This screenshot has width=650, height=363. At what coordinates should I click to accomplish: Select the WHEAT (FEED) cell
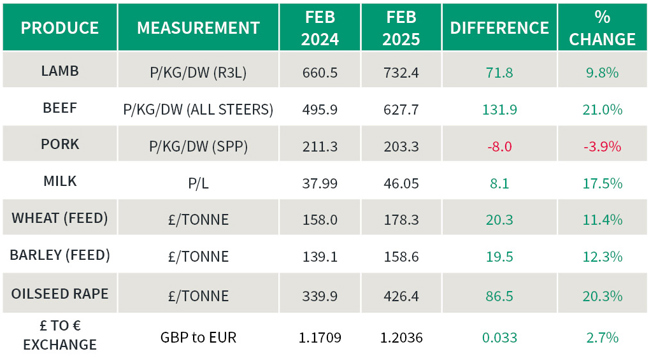pos(60,218)
